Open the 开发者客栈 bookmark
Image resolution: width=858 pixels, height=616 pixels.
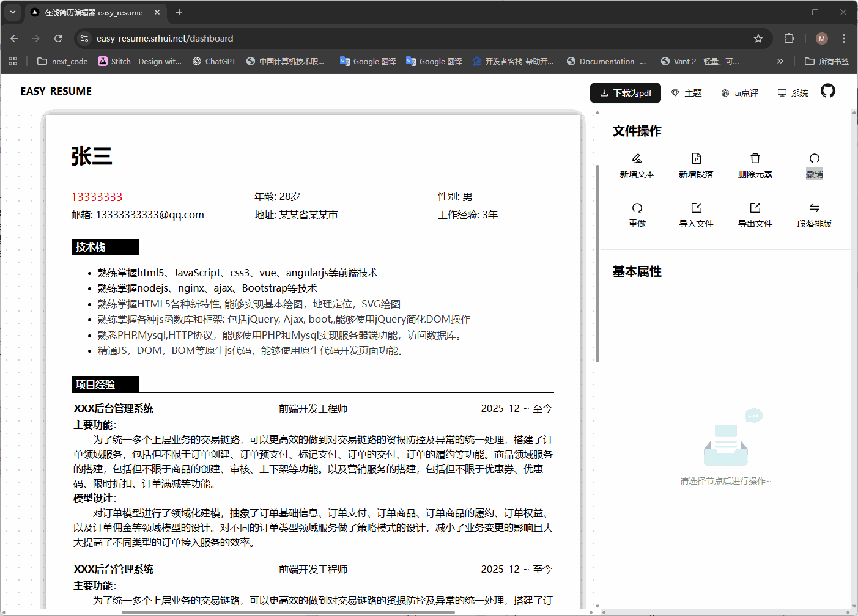[x=512, y=61]
